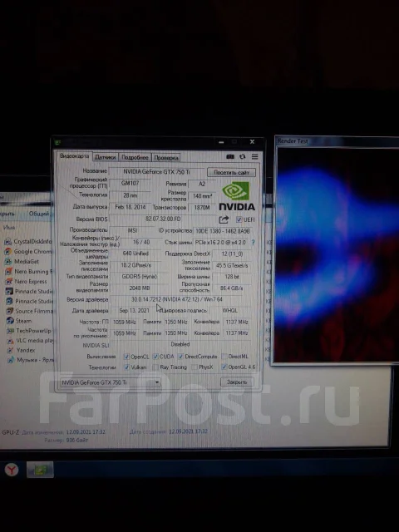Click the WHQL digital signature value
Image resolution: width=399 pixels, height=532 pixels.
(x=230, y=310)
